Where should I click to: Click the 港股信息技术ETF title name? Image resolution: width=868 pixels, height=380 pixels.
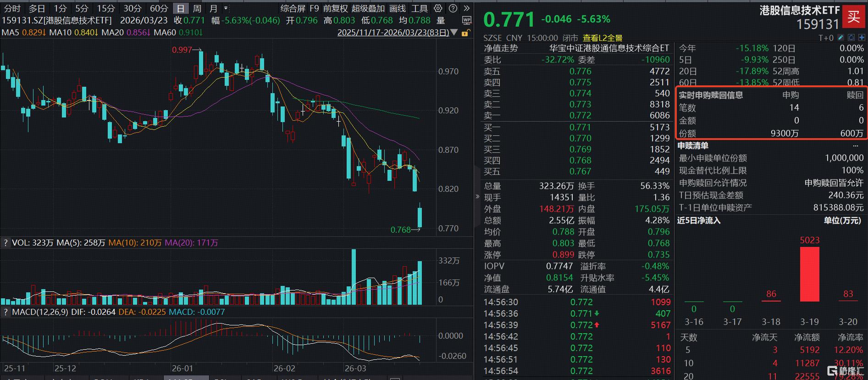tap(799, 10)
